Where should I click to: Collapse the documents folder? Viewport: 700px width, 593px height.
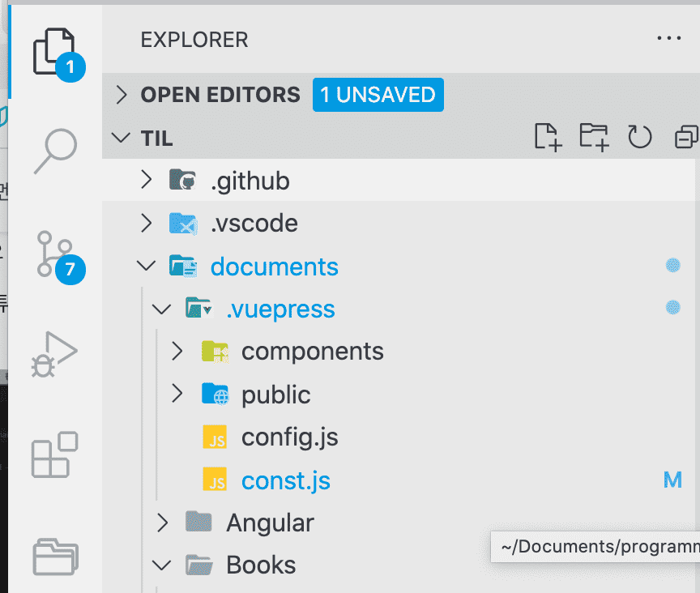pos(274,266)
